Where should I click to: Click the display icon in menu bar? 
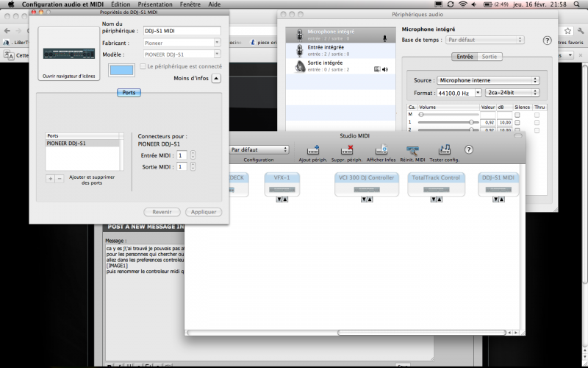(x=438, y=4)
